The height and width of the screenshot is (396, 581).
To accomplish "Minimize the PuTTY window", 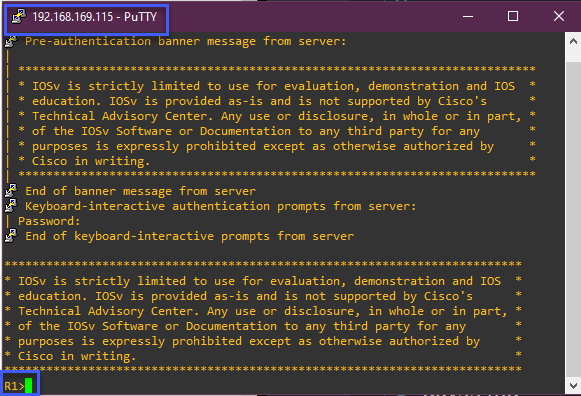I will tap(468, 16).
